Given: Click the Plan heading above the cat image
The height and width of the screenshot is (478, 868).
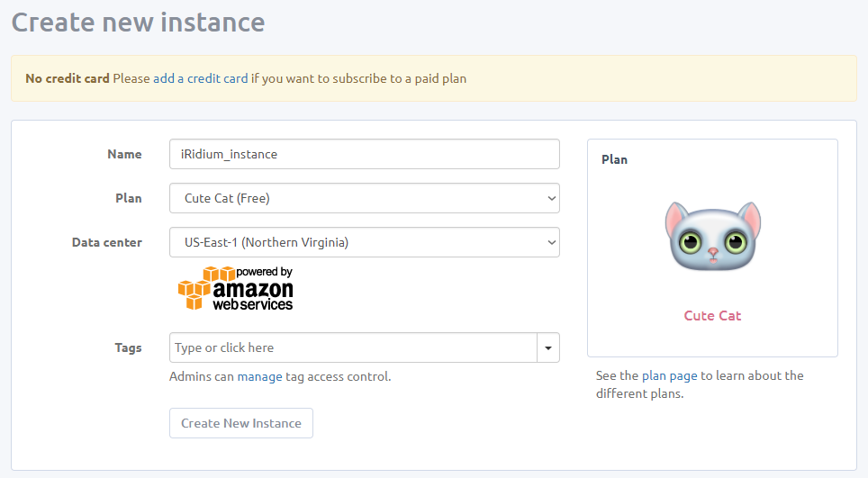Looking at the screenshot, I should point(615,159).
